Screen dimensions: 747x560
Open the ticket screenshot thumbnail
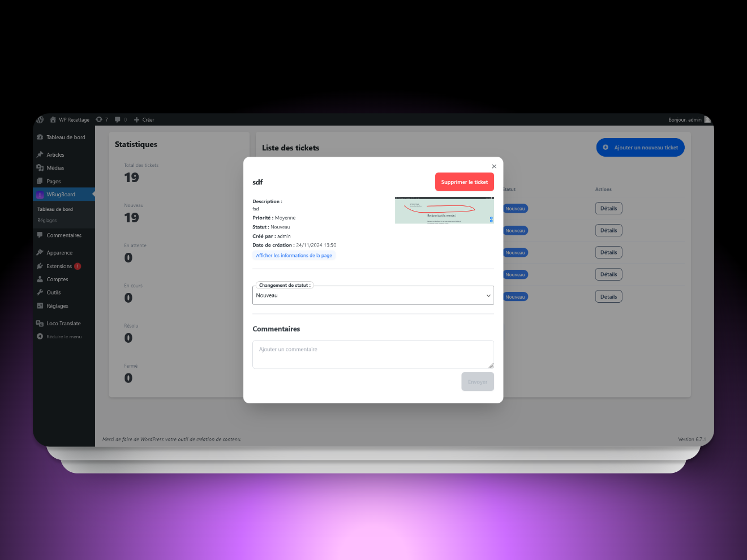point(444,210)
